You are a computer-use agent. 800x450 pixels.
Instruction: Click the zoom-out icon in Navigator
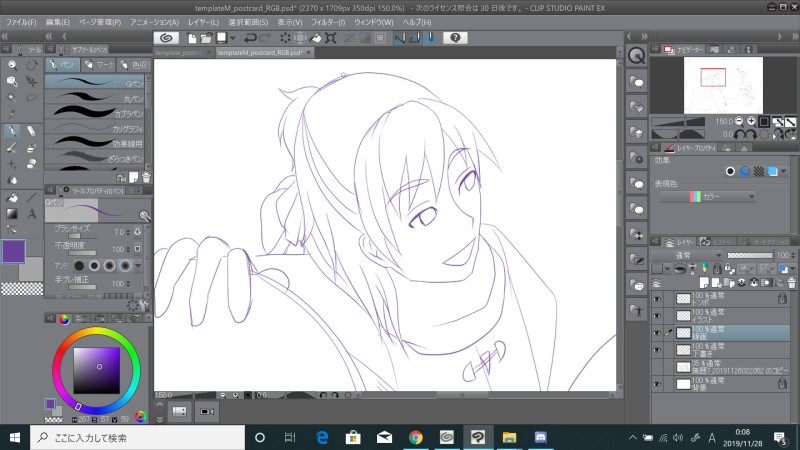click(x=739, y=121)
